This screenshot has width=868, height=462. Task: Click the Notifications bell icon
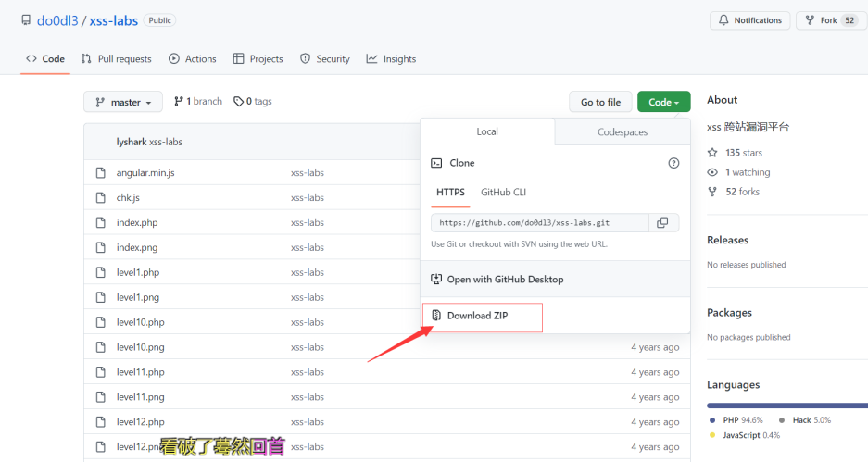(x=723, y=20)
